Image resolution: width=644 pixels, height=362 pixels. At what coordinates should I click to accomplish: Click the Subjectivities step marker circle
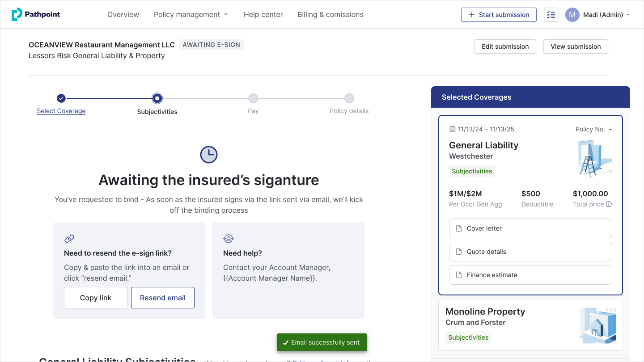point(157,98)
